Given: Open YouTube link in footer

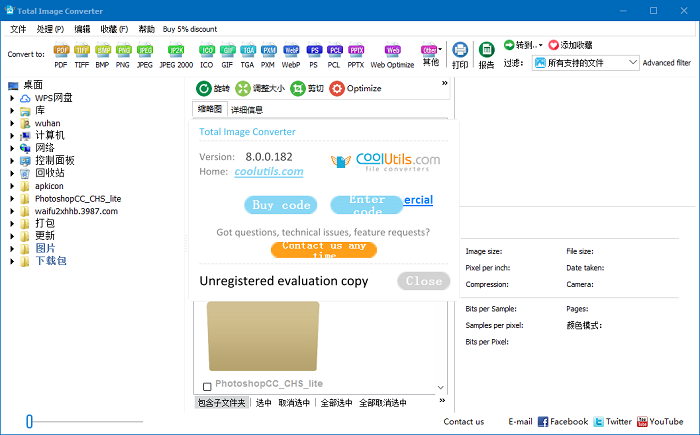Looking at the screenshot, I should point(660,422).
